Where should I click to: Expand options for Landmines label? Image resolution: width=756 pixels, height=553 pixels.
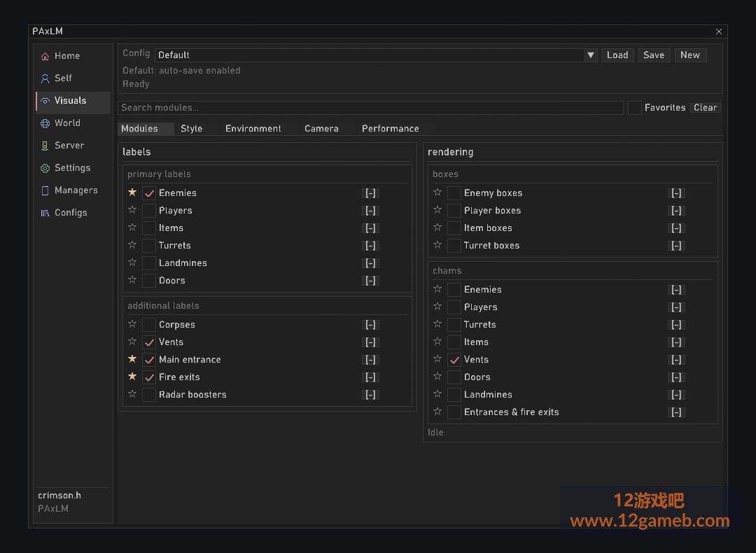(370, 263)
